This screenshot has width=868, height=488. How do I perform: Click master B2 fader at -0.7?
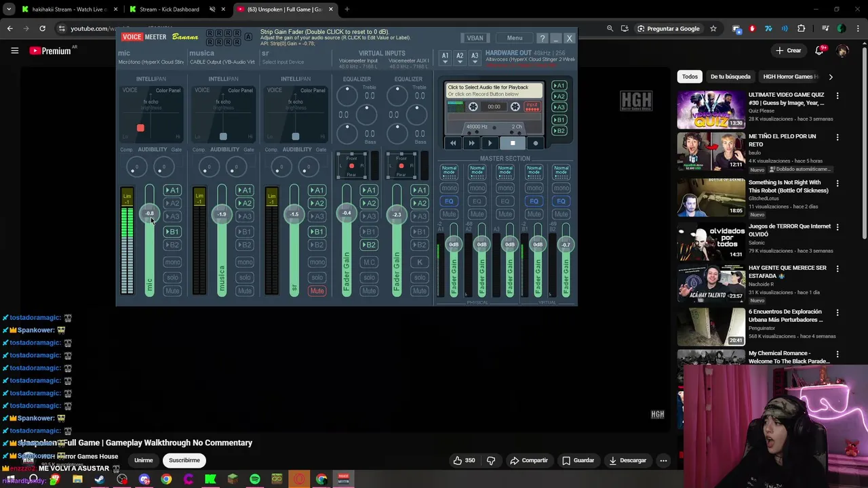pyautogui.click(x=566, y=245)
